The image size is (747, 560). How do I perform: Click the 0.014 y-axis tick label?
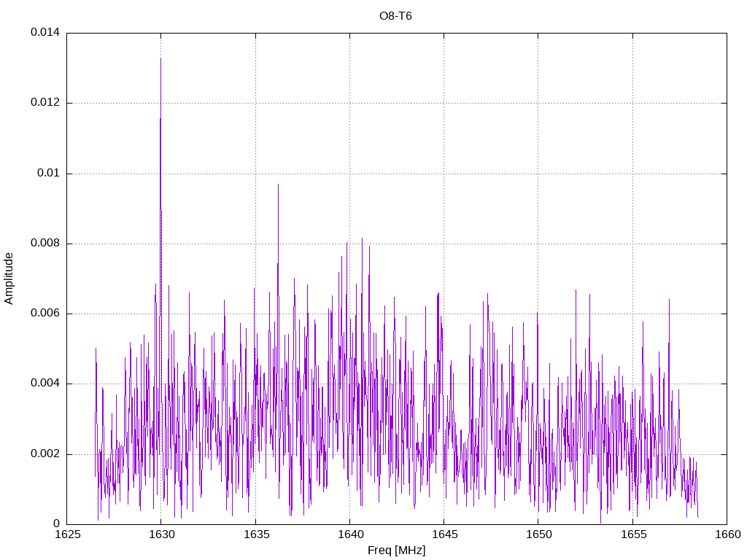(x=44, y=33)
